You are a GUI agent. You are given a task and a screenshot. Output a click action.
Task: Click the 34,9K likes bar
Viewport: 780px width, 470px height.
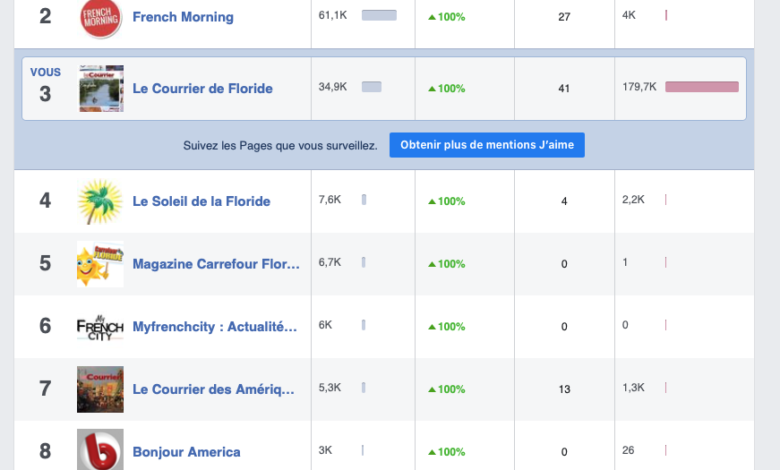click(x=371, y=87)
